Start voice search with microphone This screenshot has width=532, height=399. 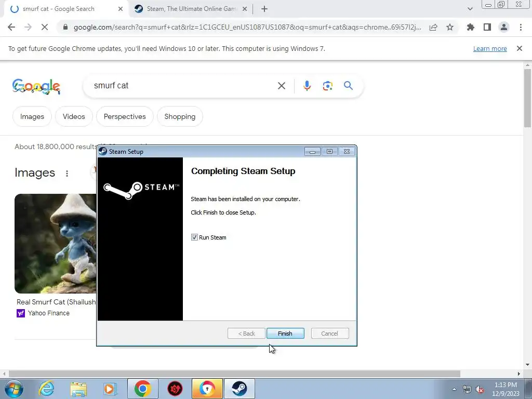pyautogui.click(x=307, y=86)
